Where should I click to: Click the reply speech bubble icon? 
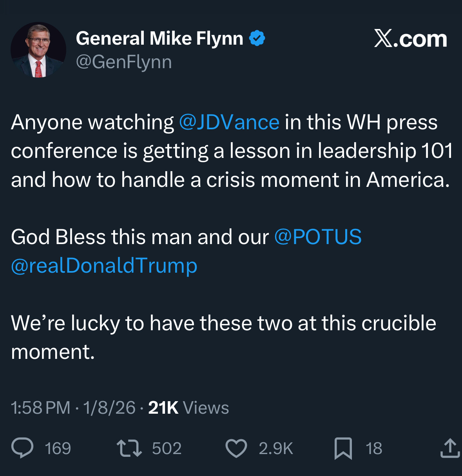(x=22, y=448)
